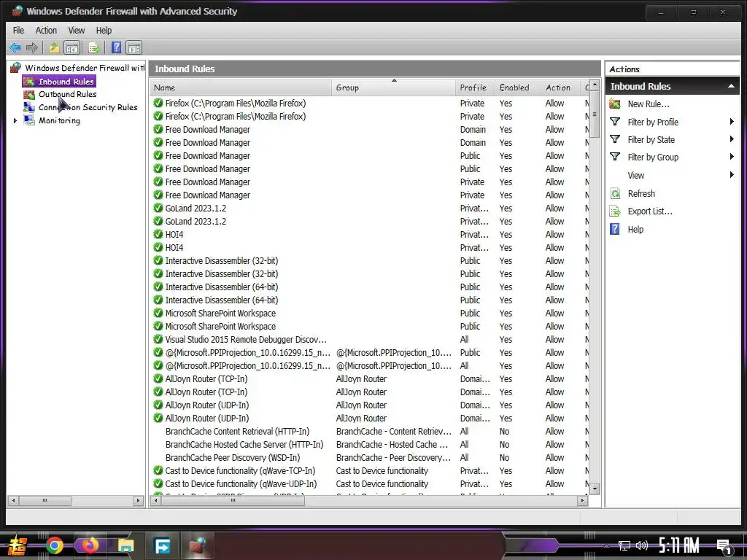Click the Forward arrow toolbar icon
This screenshot has height=560, width=747.
32,47
